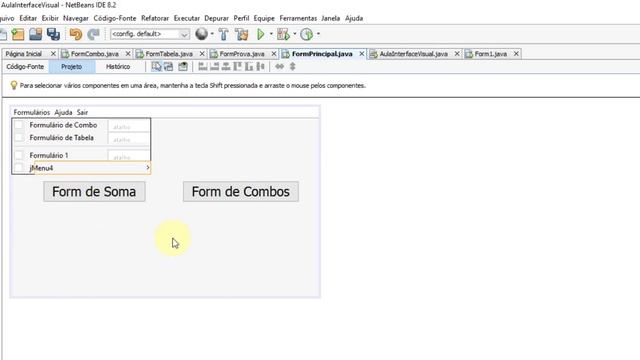The height and width of the screenshot is (360, 640).
Task: Toggle the vertical resizability icon
Action: pos(292,67)
